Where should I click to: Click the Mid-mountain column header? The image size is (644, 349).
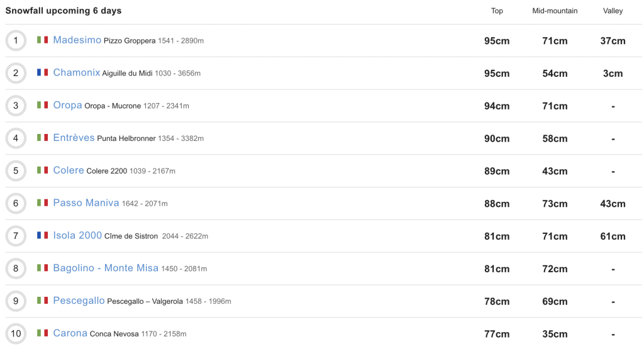click(555, 11)
